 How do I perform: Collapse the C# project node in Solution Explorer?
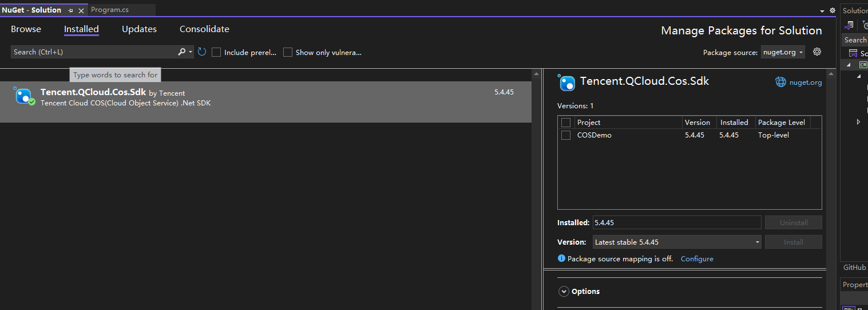tap(849, 65)
